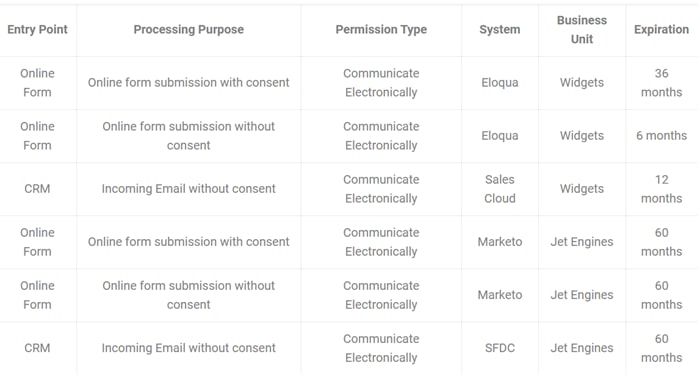
Task: Click the first CRM entry point cell
Action: click(x=38, y=189)
